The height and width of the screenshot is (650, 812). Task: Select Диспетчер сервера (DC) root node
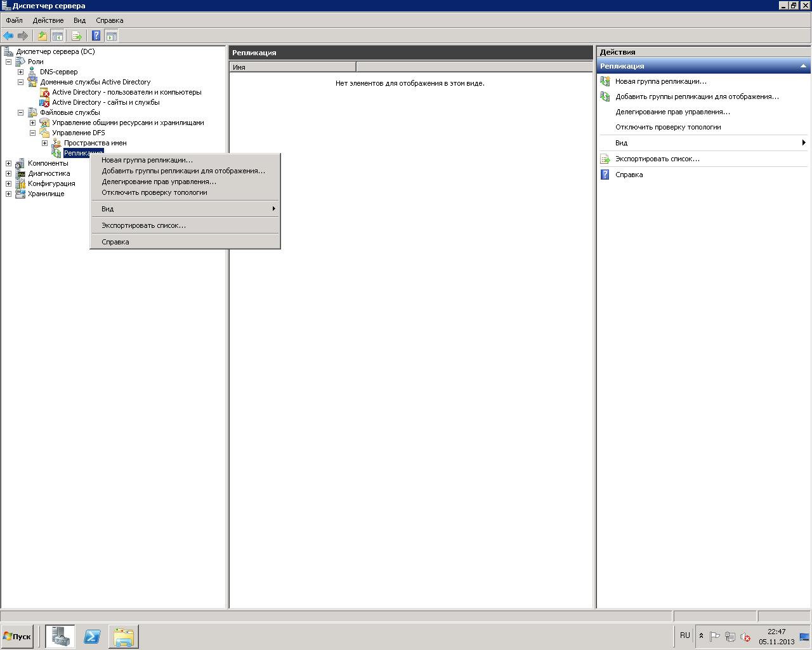pos(55,51)
